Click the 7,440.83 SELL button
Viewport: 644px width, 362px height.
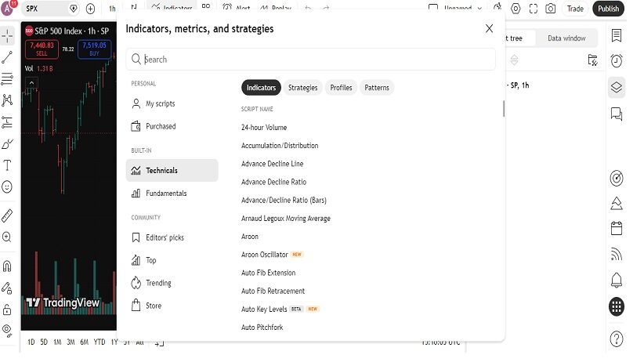(x=42, y=49)
